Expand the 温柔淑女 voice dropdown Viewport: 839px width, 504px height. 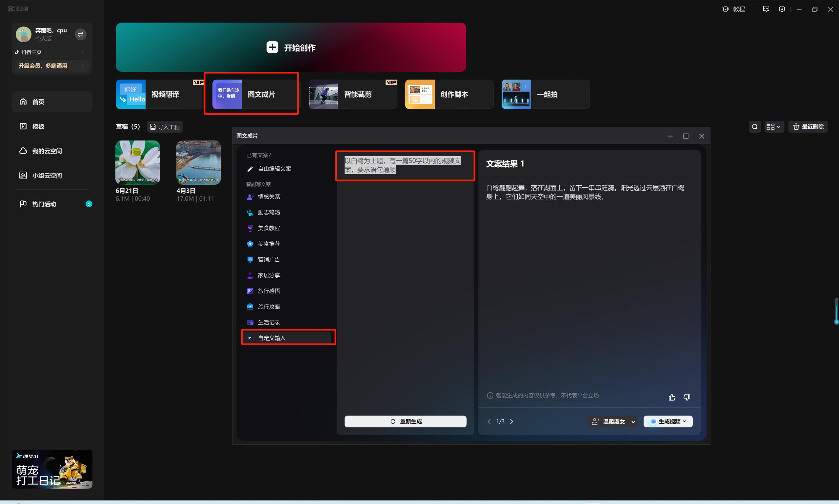(x=612, y=421)
